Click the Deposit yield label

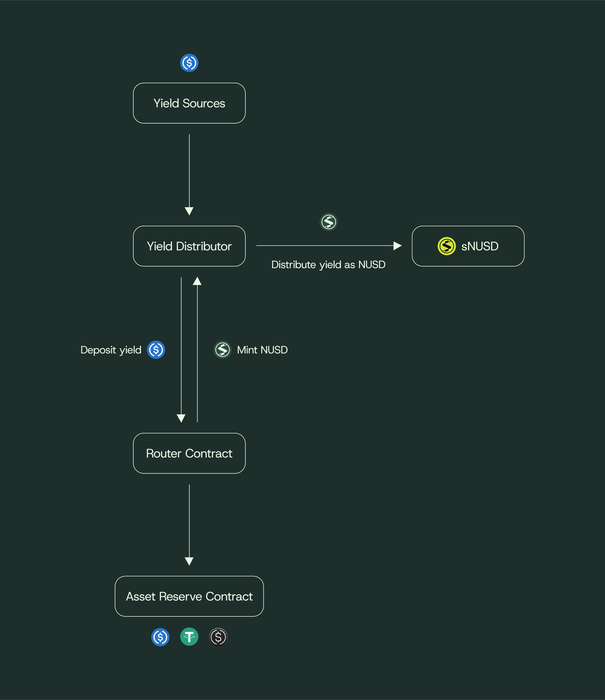click(x=111, y=350)
